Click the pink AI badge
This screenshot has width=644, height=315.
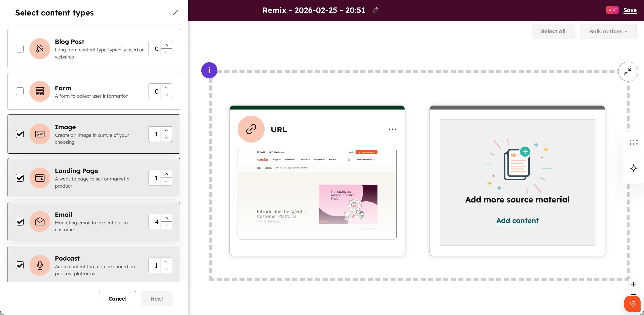[x=612, y=10]
